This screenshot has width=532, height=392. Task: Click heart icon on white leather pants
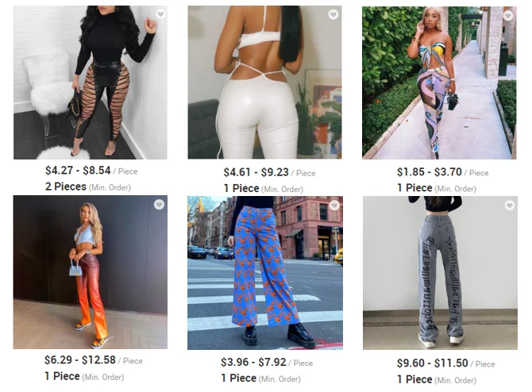(333, 14)
